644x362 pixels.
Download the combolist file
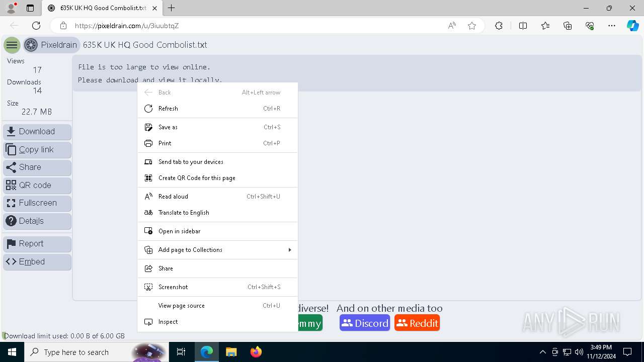click(37, 132)
